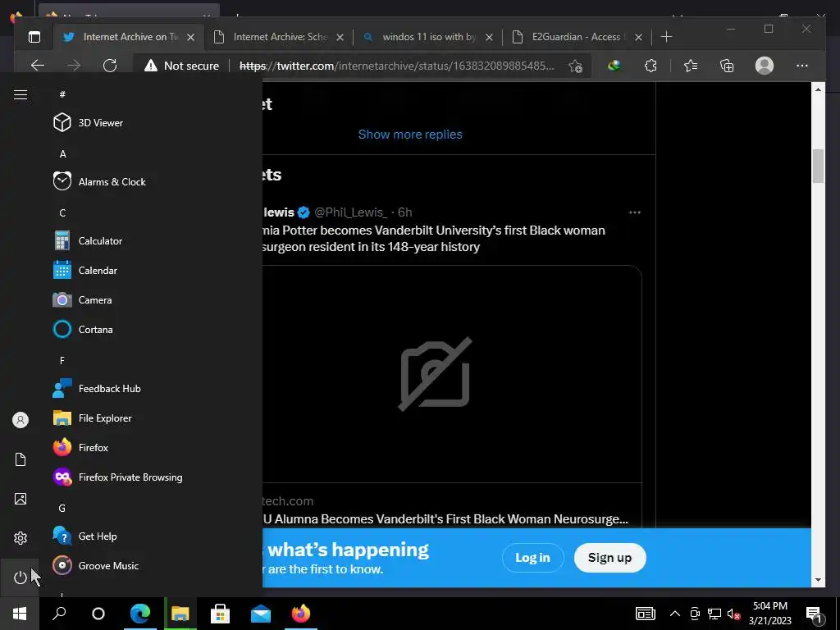The height and width of the screenshot is (630, 840).
Task: Open File Explorer from Start menu
Action: tap(93, 418)
